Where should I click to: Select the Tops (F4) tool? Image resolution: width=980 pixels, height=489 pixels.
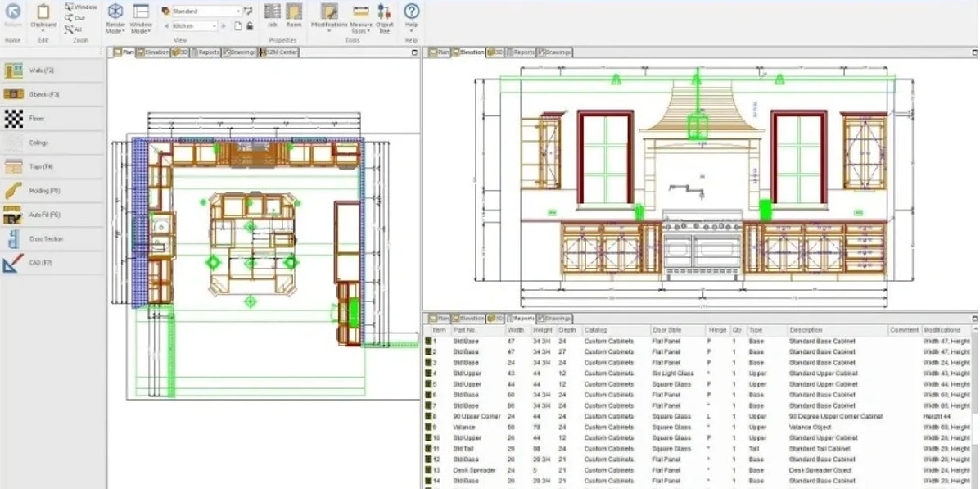click(52, 167)
